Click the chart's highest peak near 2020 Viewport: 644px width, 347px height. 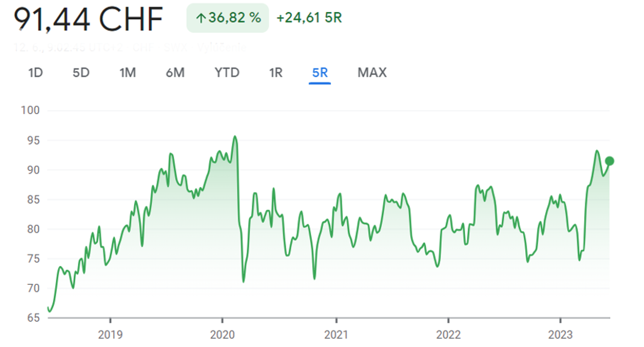click(235, 137)
